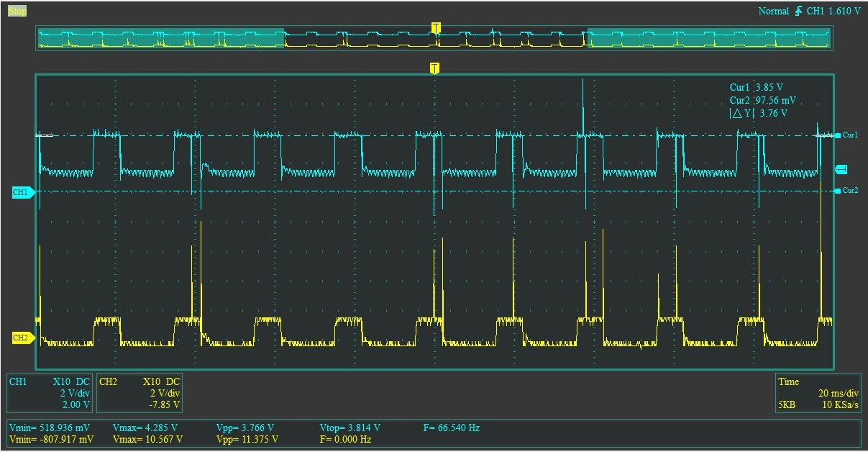Click the Vpp= 11.375 V measurement

[248, 439]
